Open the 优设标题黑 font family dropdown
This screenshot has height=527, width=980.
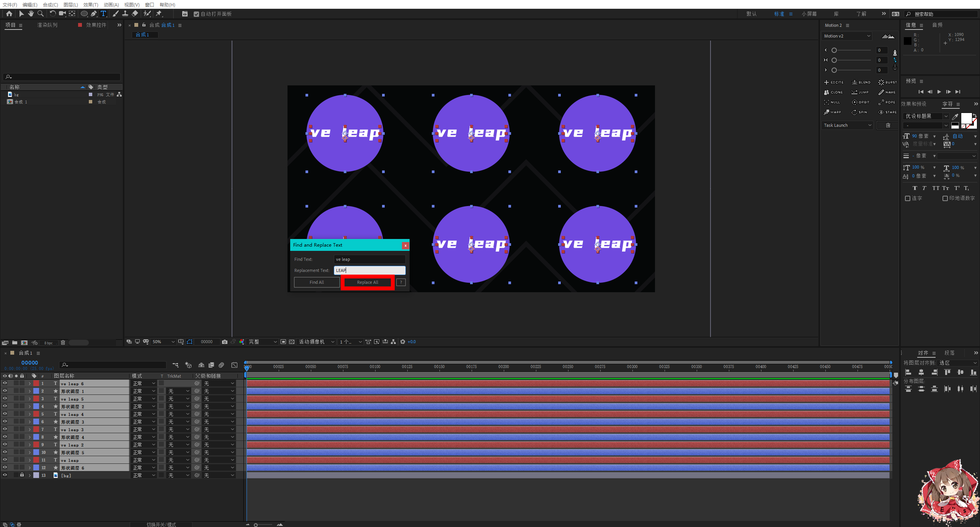pos(926,116)
